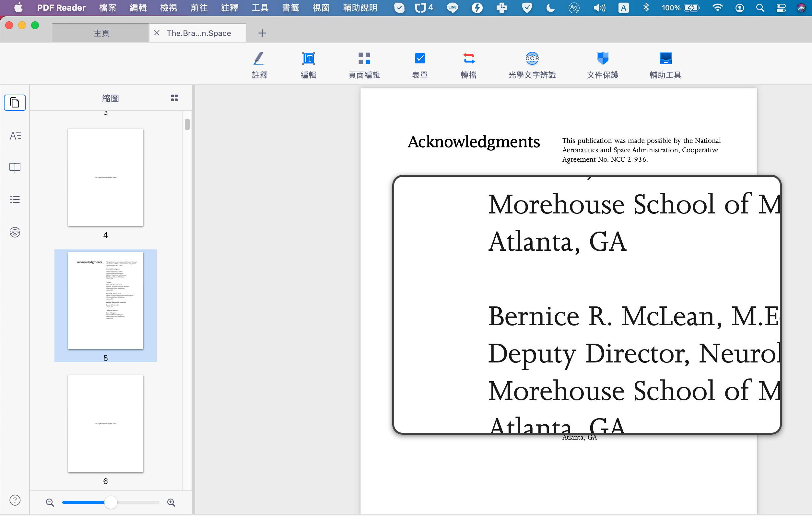Open the 視窗 menu
812x516 pixels.
pyautogui.click(x=321, y=8)
